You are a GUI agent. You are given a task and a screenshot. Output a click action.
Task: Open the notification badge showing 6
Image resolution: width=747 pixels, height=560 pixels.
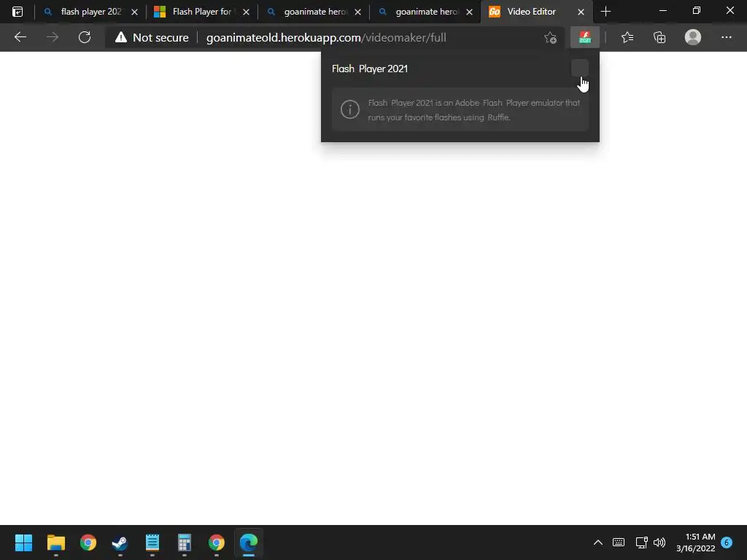pos(727,542)
